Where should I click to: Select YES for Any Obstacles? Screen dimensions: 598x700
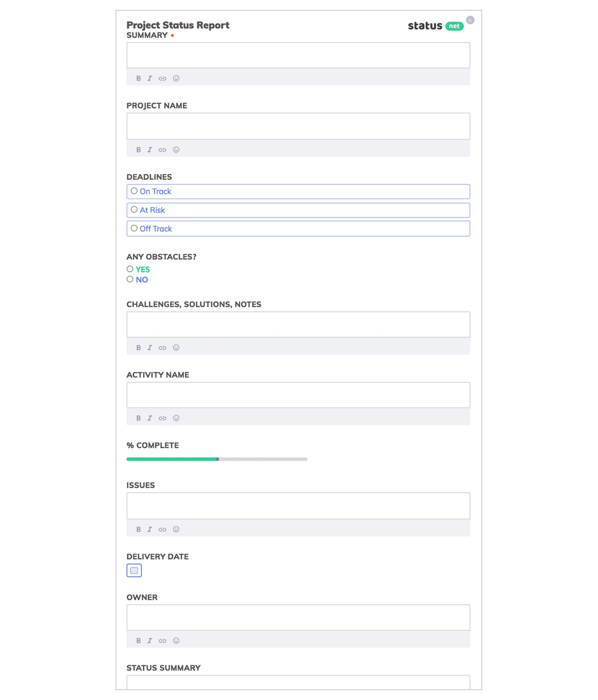pos(130,269)
